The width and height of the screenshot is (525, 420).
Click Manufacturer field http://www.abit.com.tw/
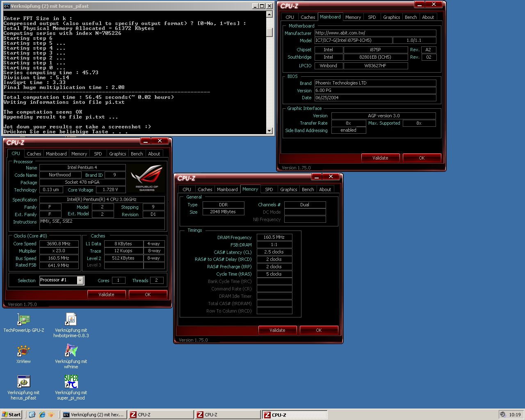pyautogui.click(x=375, y=33)
